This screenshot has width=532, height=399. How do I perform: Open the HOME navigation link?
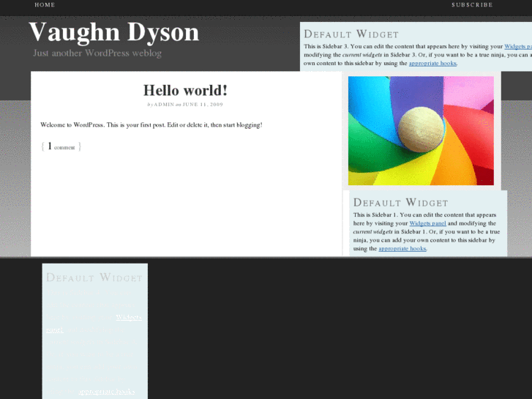point(45,4)
